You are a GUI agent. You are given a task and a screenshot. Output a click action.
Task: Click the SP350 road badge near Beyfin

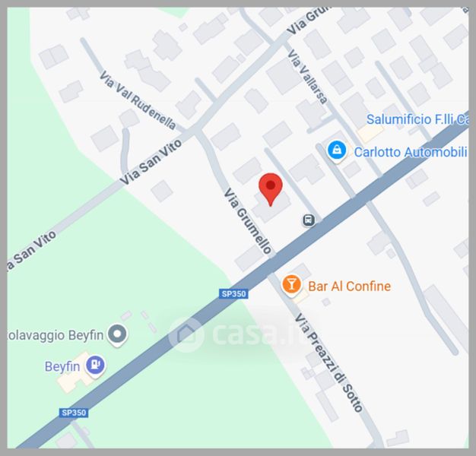[x=74, y=413]
